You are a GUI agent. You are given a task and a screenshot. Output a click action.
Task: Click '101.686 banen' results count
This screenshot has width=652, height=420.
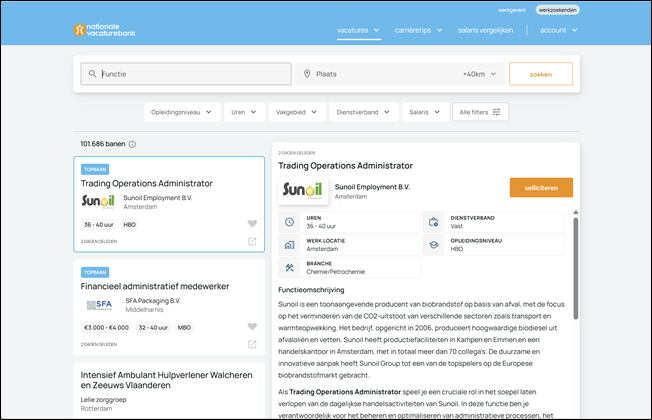click(x=103, y=144)
